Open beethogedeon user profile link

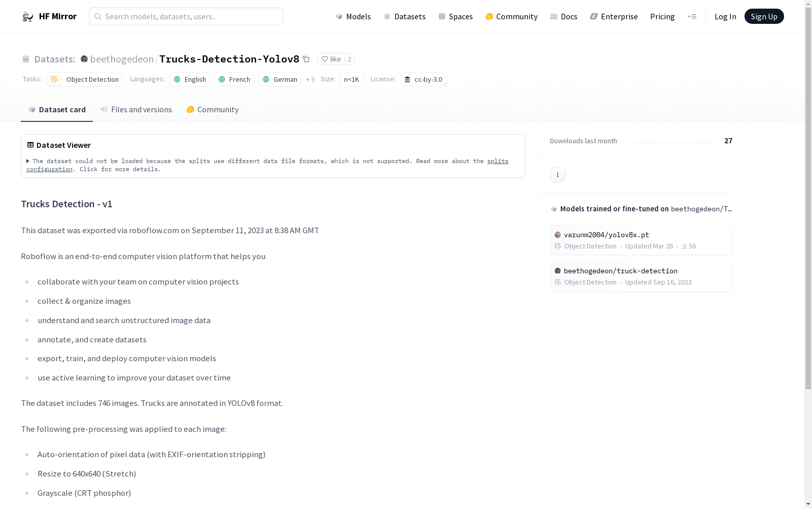(x=122, y=59)
